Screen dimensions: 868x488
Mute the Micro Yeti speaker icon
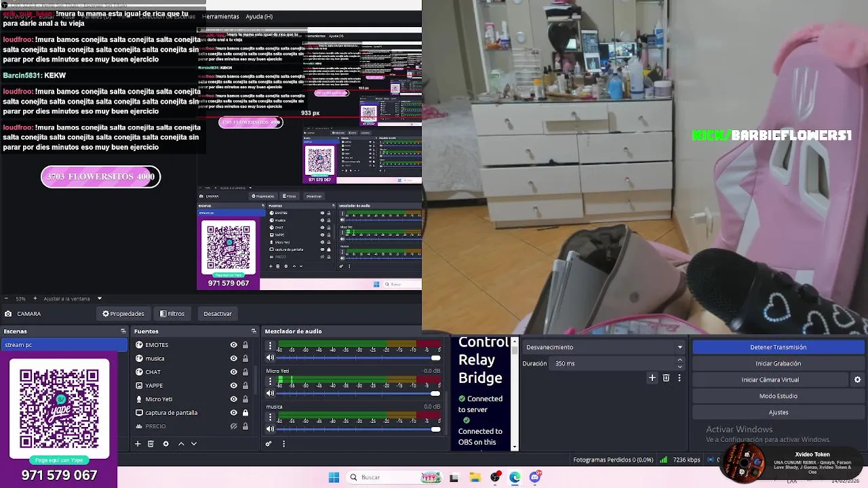coord(270,393)
